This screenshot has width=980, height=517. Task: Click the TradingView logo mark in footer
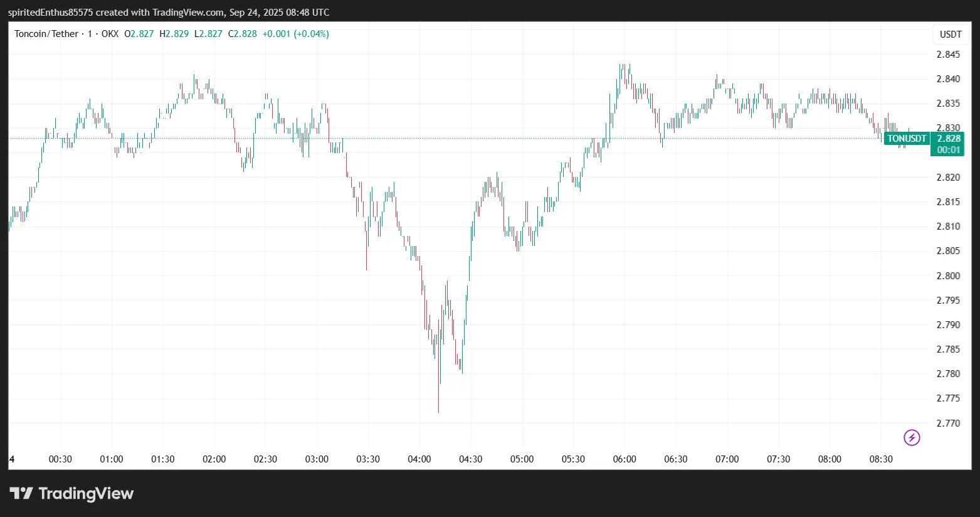(x=21, y=494)
